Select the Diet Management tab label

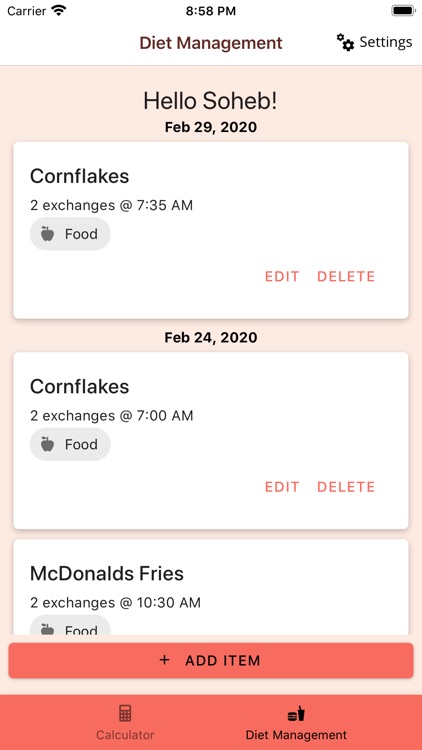(x=296, y=735)
